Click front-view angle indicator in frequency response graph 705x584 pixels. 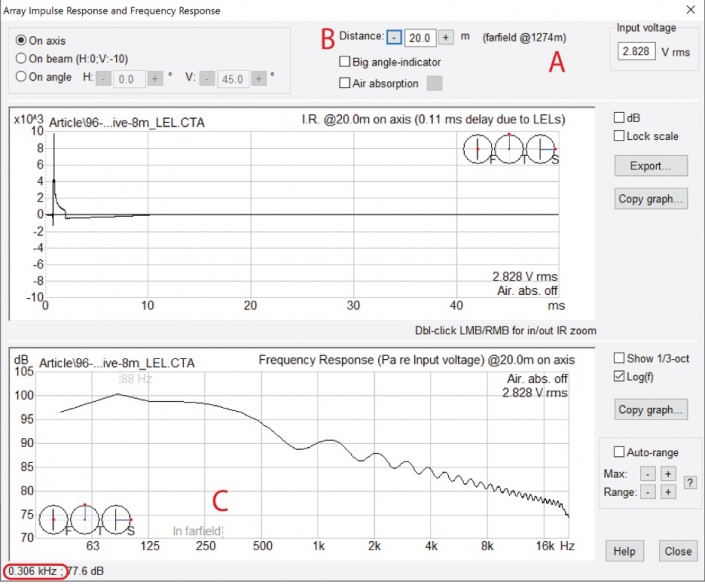pos(54,519)
